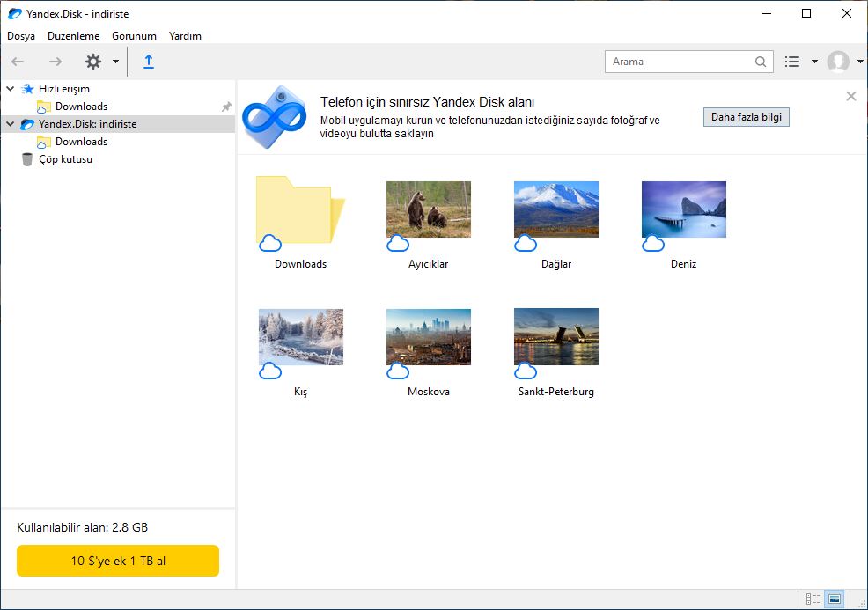The width and height of the screenshot is (868, 610).
Task: Open the Yardım menu
Action: coord(185,36)
